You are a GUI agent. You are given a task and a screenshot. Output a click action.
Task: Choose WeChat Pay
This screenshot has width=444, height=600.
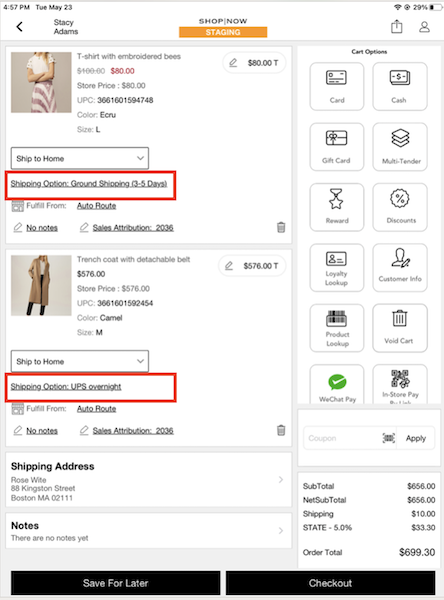(x=337, y=384)
